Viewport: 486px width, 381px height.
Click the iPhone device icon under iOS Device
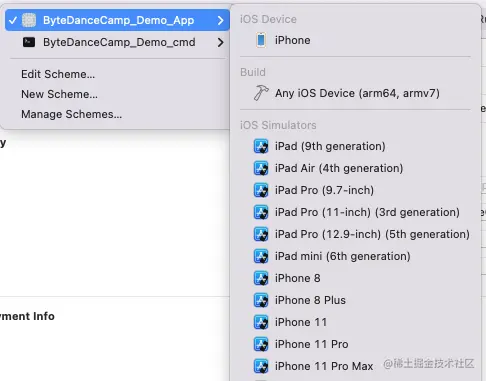pyautogui.click(x=261, y=40)
